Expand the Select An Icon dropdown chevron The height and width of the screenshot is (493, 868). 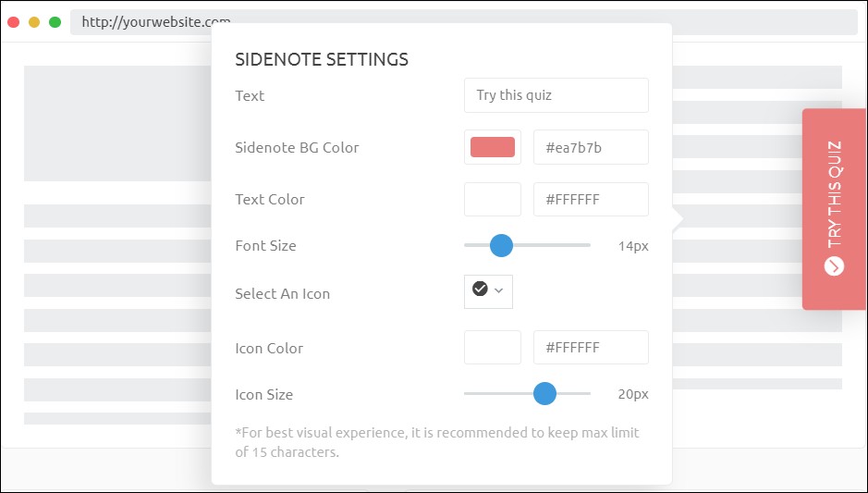(499, 290)
